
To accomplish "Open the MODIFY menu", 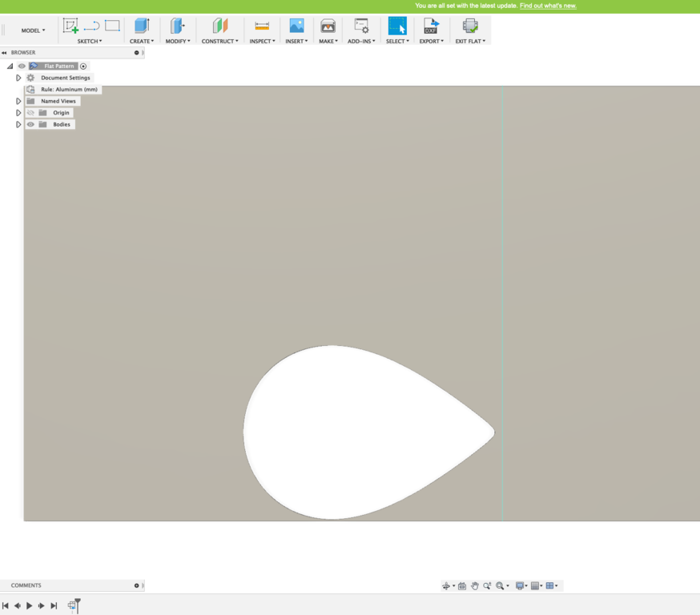I will point(178,41).
